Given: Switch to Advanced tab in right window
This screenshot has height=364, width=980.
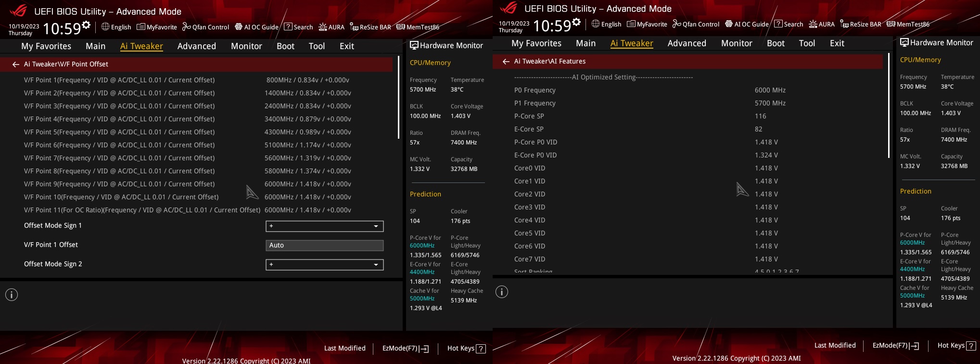Looking at the screenshot, I should point(687,43).
